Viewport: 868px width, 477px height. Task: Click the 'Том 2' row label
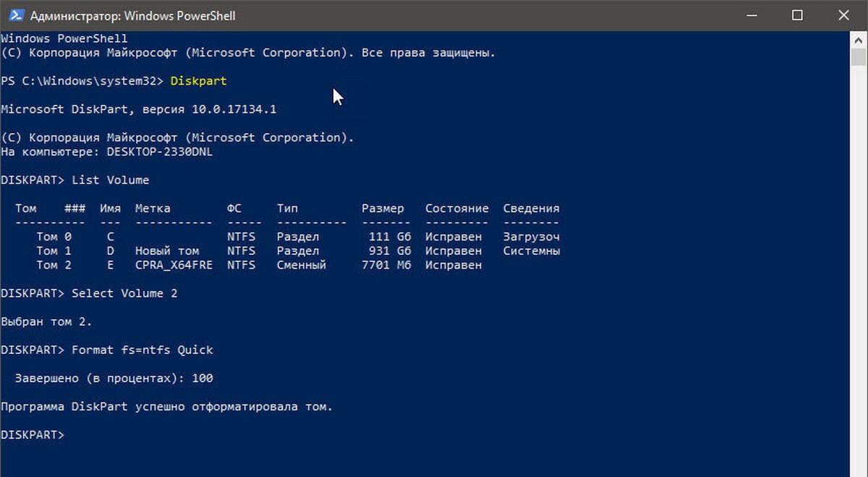pyautogui.click(x=54, y=265)
